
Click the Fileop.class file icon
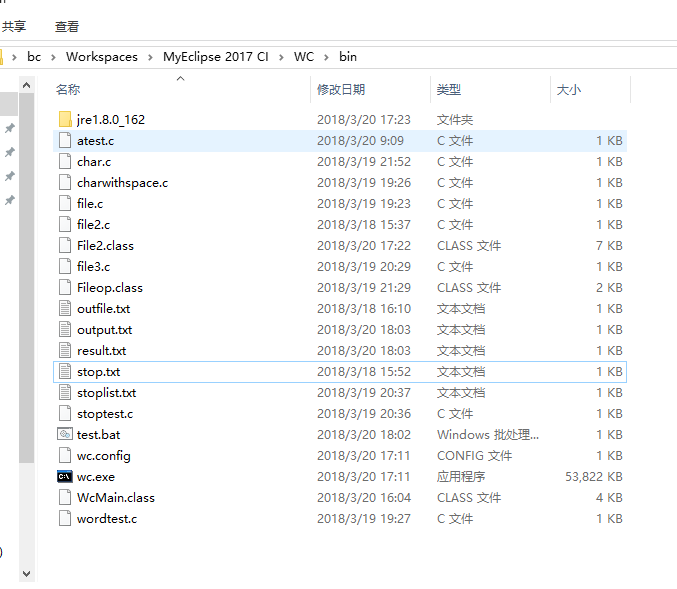65,288
